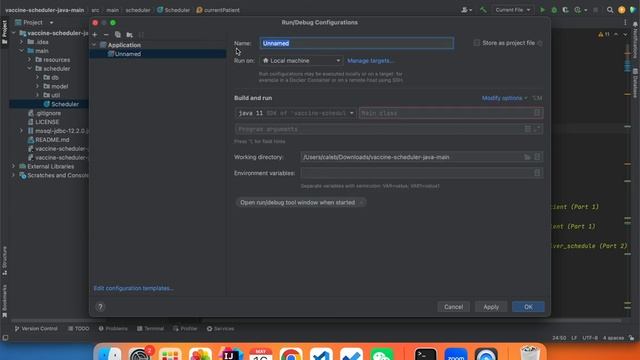The width and height of the screenshot is (640, 360).
Task: Open the Problems tool window tab
Action: point(113,329)
